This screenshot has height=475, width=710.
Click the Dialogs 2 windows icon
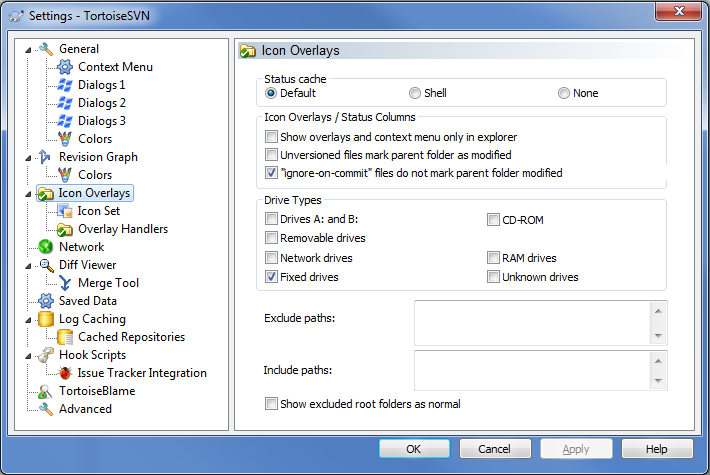[x=65, y=103]
